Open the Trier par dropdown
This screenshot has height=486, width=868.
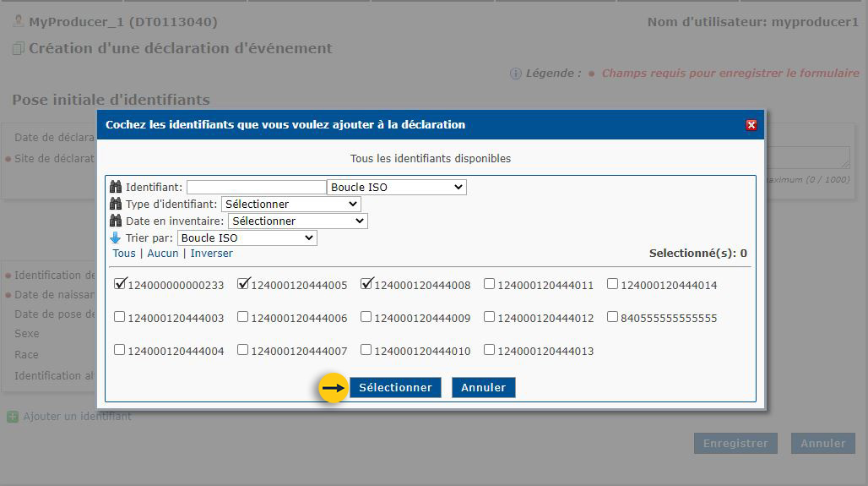click(247, 238)
